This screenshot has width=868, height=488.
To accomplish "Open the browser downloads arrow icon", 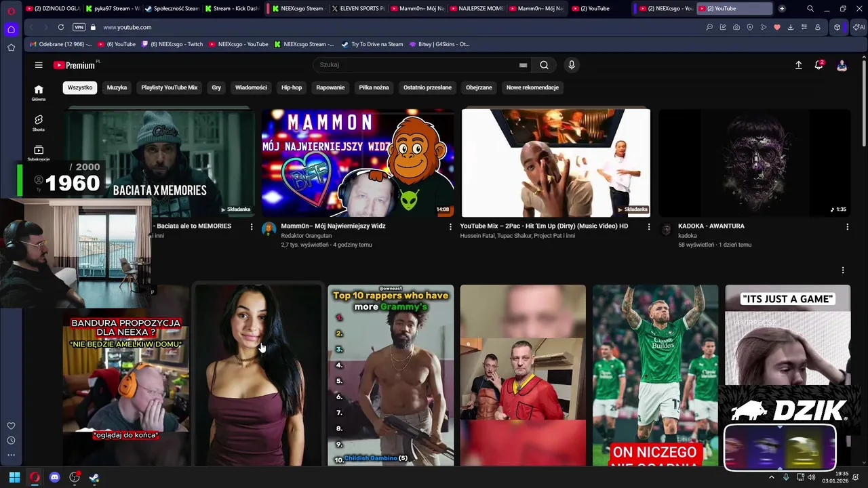I will (x=791, y=27).
